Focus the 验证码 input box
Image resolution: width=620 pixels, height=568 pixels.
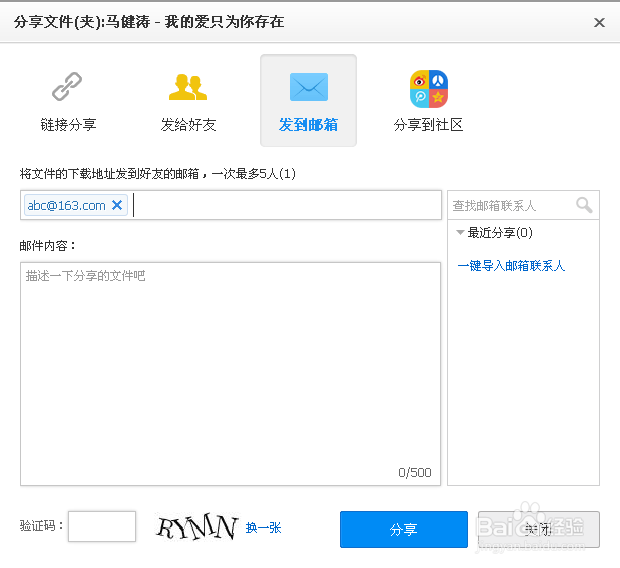[x=102, y=526]
